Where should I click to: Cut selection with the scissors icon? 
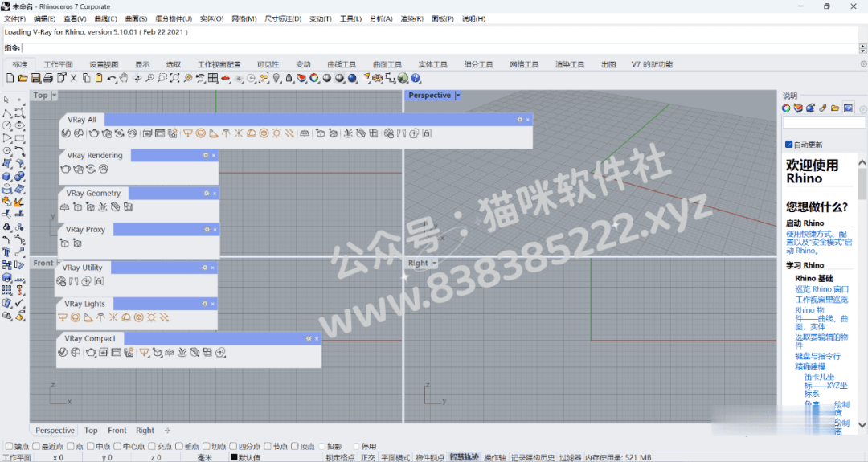(x=74, y=78)
